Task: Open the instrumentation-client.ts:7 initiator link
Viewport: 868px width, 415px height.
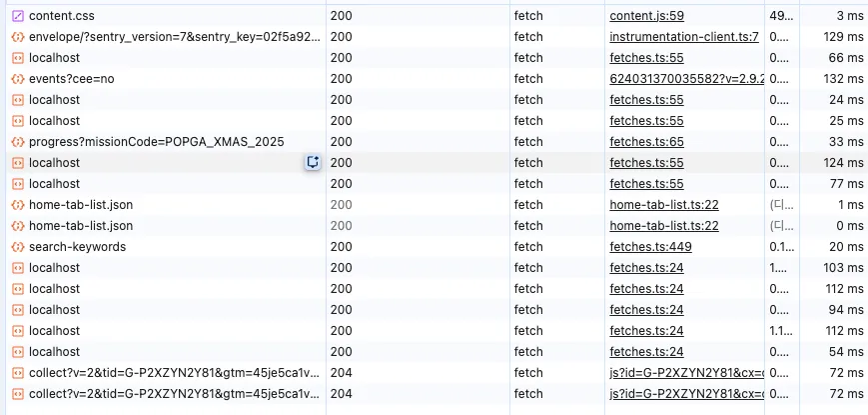Action: click(684, 37)
